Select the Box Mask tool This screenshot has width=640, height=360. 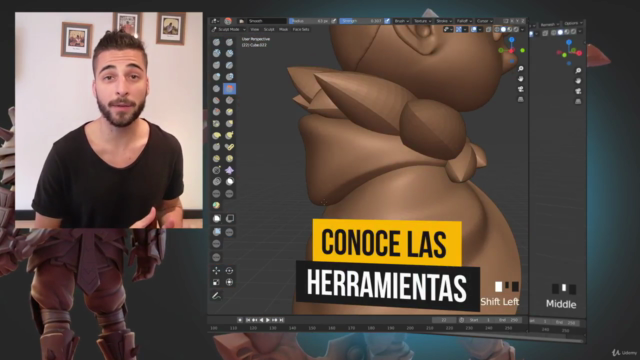tap(217, 218)
